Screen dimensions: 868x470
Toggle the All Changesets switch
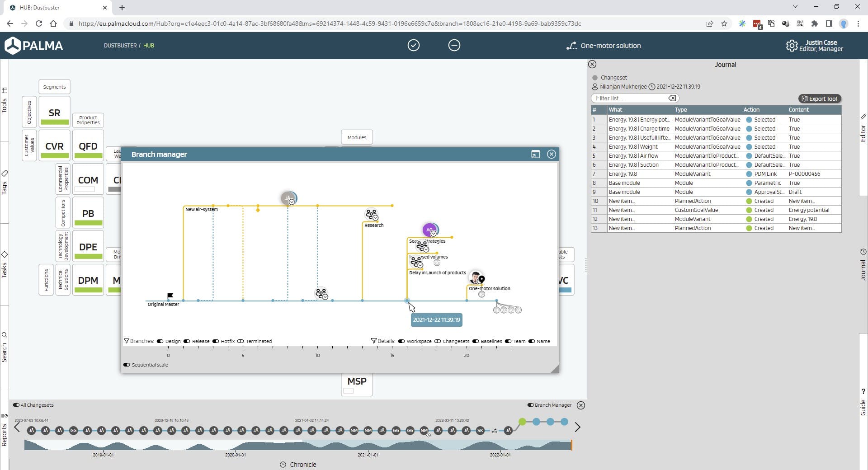(16, 405)
